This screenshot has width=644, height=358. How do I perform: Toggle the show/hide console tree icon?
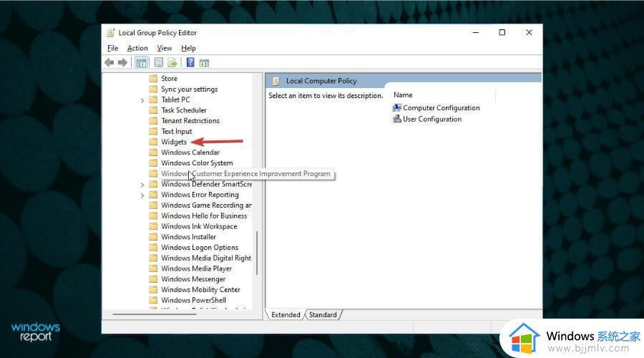coord(141,63)
